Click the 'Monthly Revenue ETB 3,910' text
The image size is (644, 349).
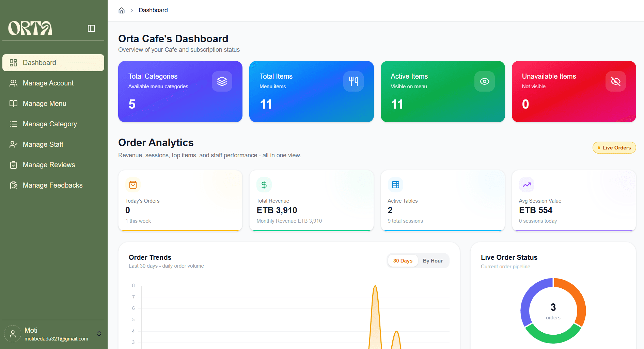(289, 221)
